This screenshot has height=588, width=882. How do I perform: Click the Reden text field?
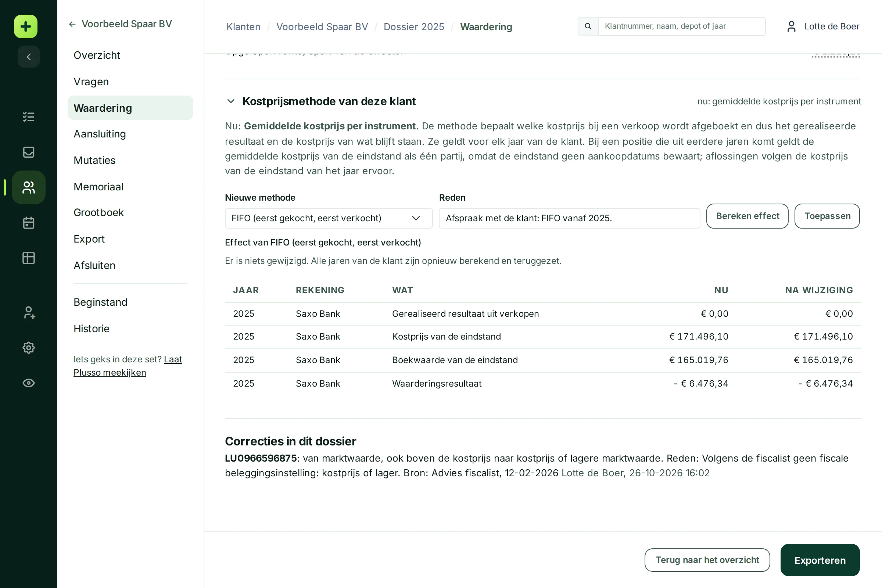click(x=569, y=218)
